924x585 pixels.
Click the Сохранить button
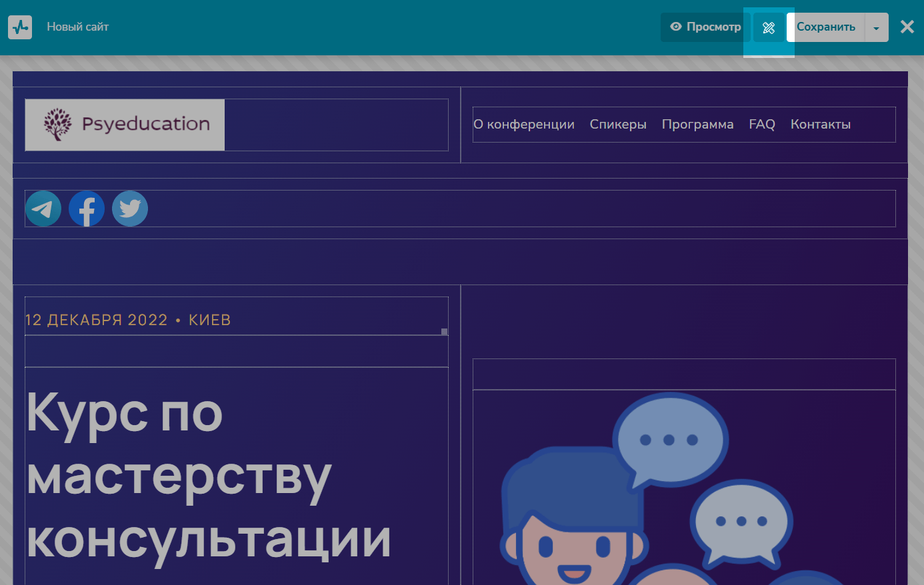(x=826, y=27)
